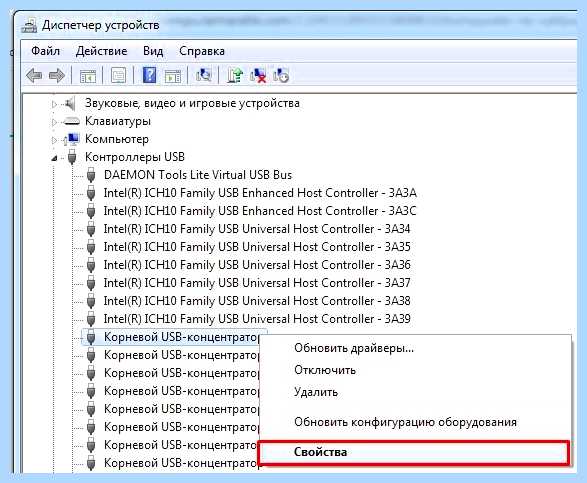Click the Properties sheet toolbar icon
This screenshot has height=483, width=587.
118,76
